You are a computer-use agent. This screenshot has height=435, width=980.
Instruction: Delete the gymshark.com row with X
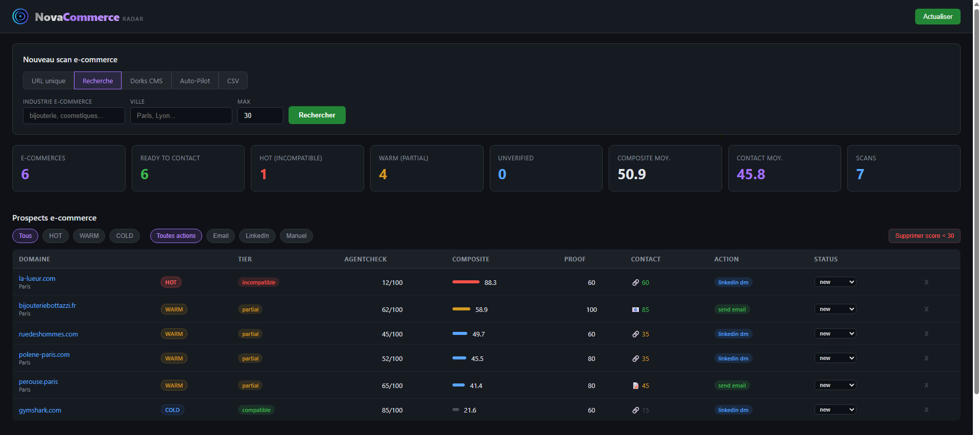(926, 410)
